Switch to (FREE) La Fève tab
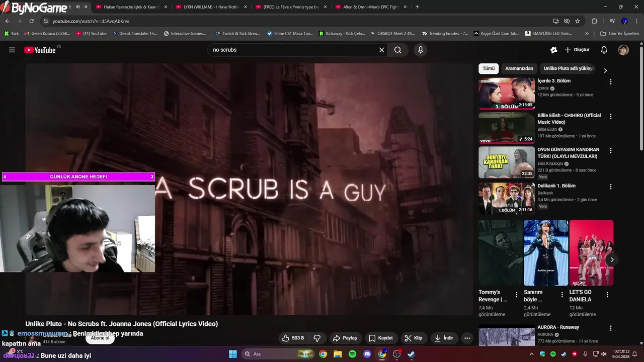 click(291, 7)
